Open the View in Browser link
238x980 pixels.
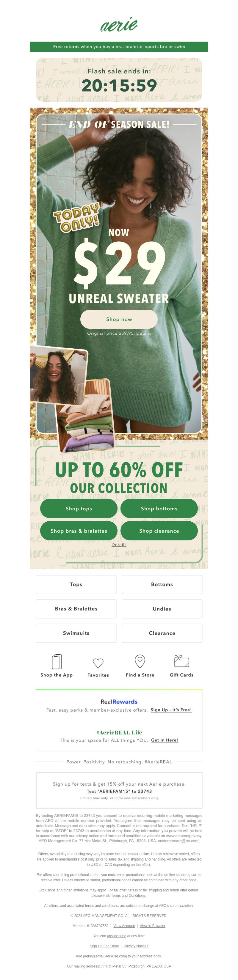tap(152, 926)
